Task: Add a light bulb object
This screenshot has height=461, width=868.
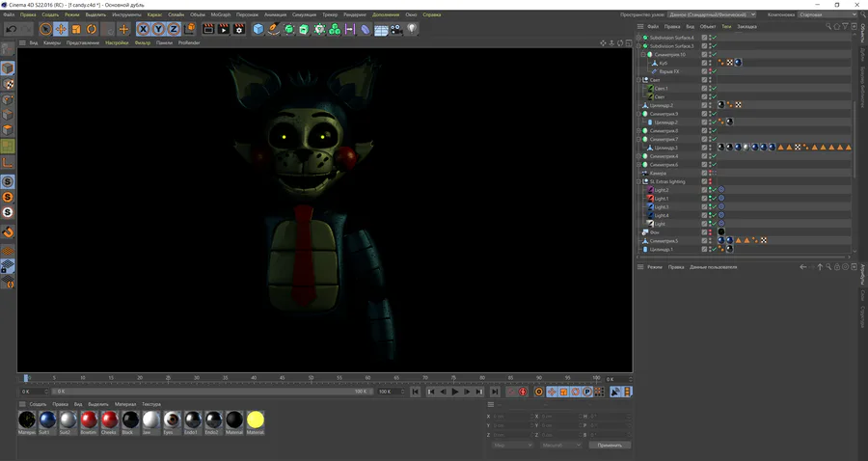Action: [411, 29]
